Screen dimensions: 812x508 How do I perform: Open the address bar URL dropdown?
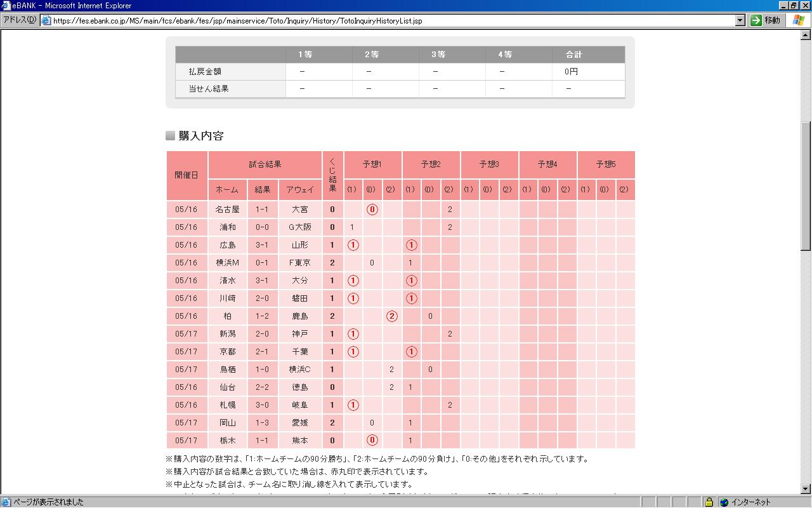tap(740, 20)
